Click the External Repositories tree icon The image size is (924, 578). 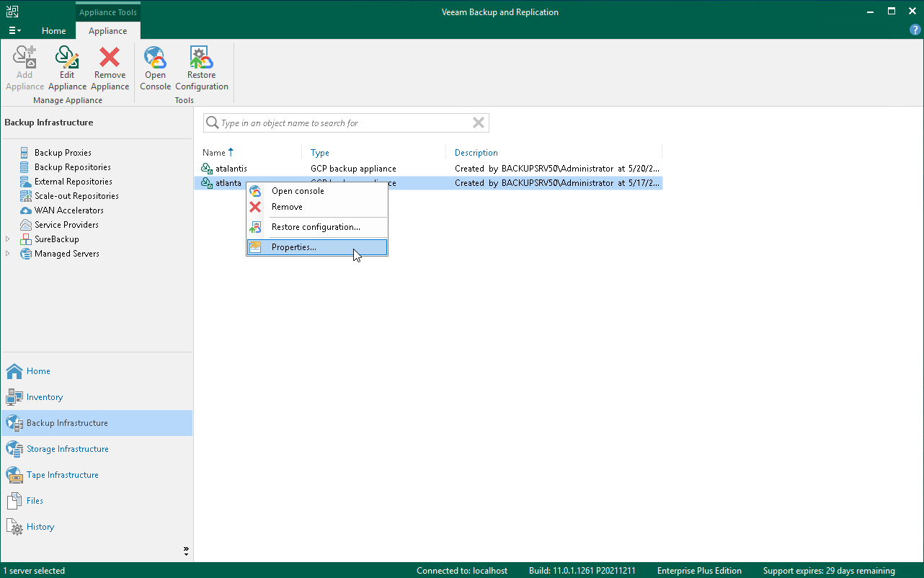tap(26, 182)
